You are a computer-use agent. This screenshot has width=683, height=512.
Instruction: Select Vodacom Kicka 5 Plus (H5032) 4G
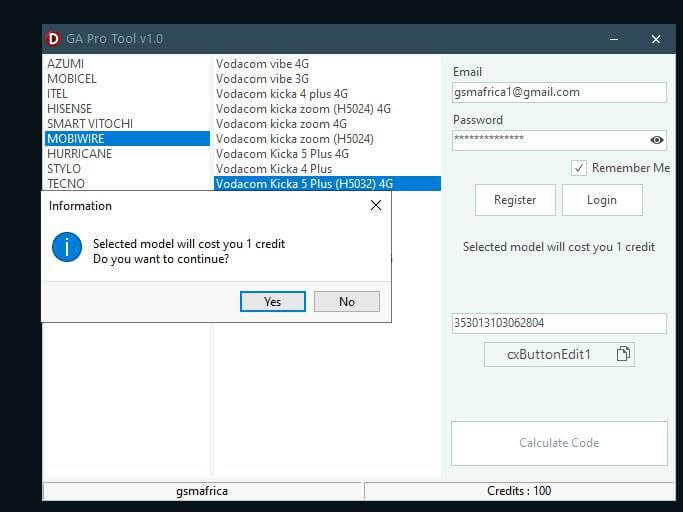point(327,183)
